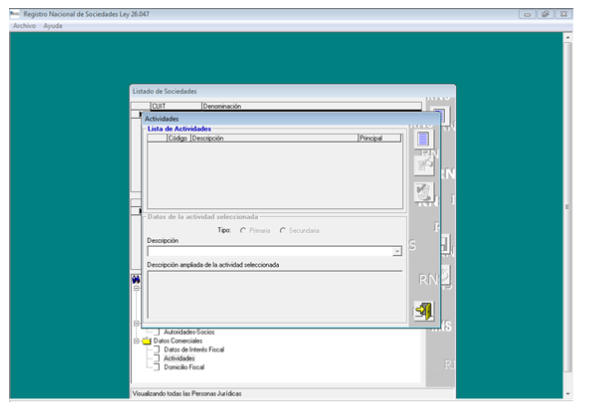Select the Primaria radio button
Screen dimensions: 592x417
[x=243, y=230]
